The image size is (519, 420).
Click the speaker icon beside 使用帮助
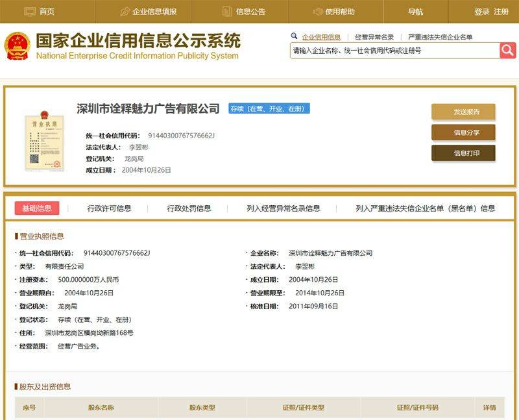pos(317,12)
